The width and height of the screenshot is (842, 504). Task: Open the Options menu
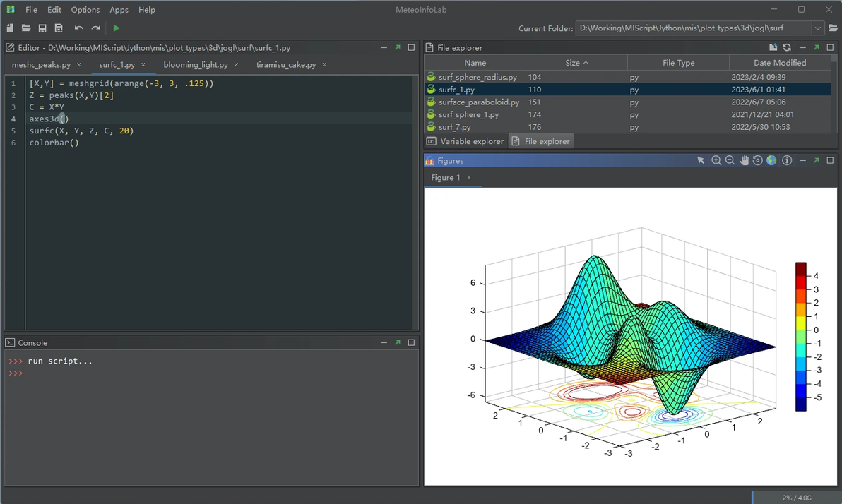[85, 10]
